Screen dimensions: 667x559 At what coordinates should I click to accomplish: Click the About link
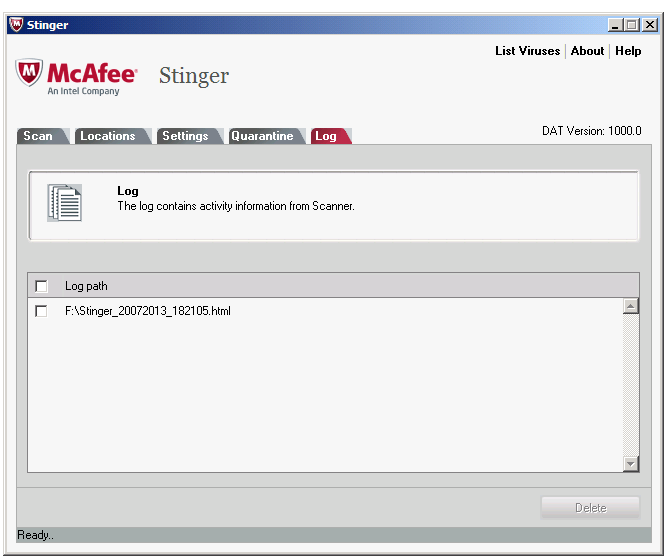pos(587,51)
